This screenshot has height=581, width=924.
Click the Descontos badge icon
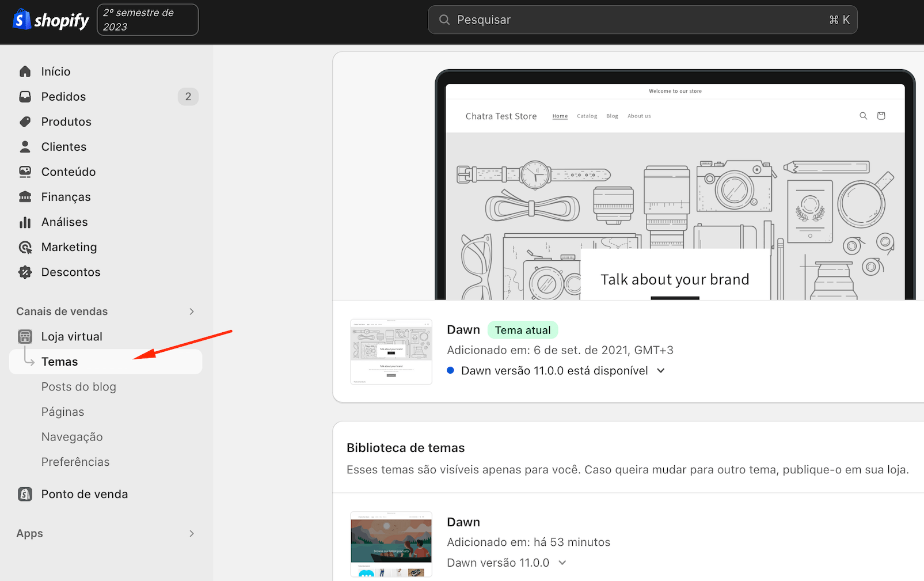[x=25, y=272]
